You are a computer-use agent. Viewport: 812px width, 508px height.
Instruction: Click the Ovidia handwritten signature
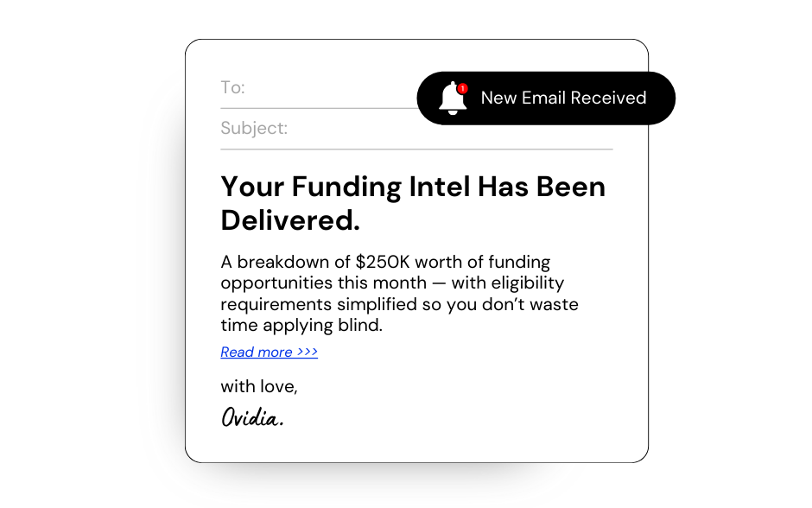point(251,418)
